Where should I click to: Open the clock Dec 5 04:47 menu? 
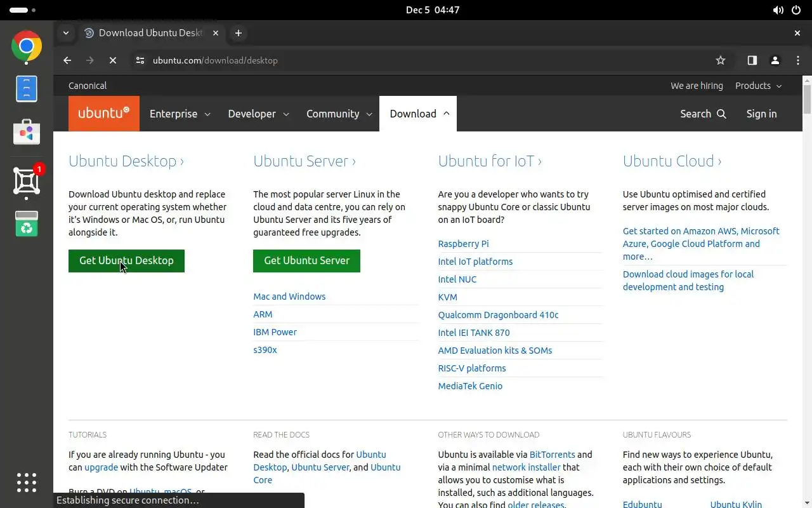(x=433, y=10)
